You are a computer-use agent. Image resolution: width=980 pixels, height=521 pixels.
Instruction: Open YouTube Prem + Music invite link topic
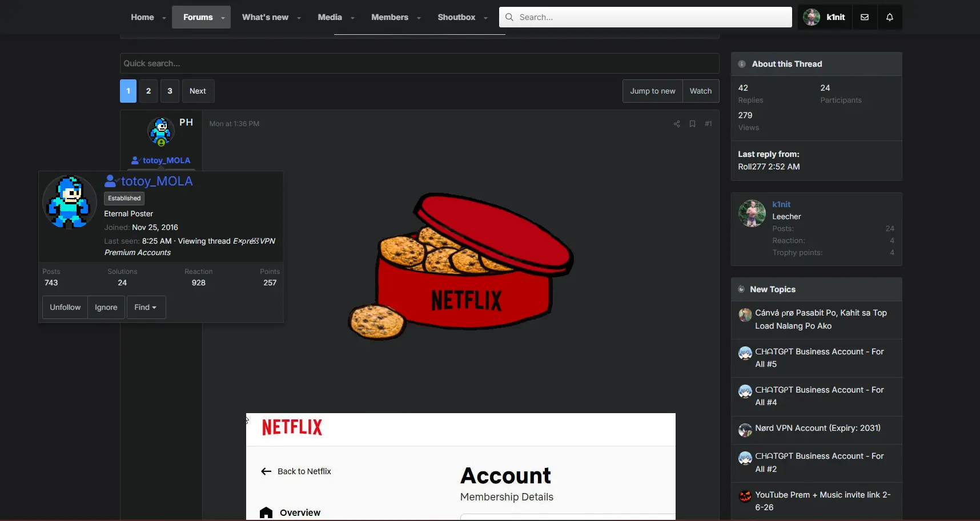(x=823, y=501)
